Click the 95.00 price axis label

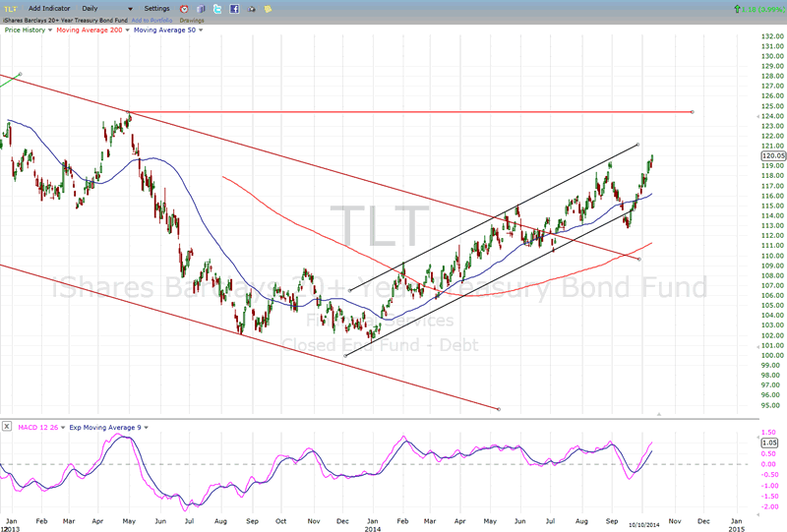click(x=770, y=405)
